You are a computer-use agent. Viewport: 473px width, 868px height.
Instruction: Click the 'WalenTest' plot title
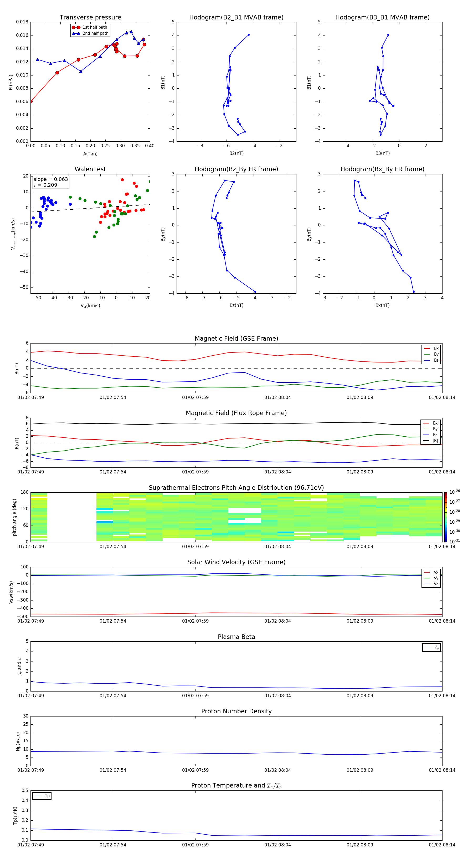pos(90,169)
